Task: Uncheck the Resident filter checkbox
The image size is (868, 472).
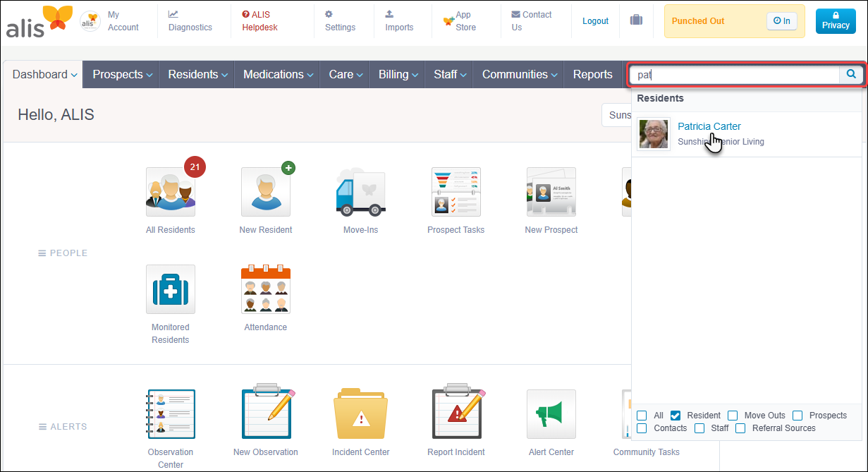Action: (675, 416)
